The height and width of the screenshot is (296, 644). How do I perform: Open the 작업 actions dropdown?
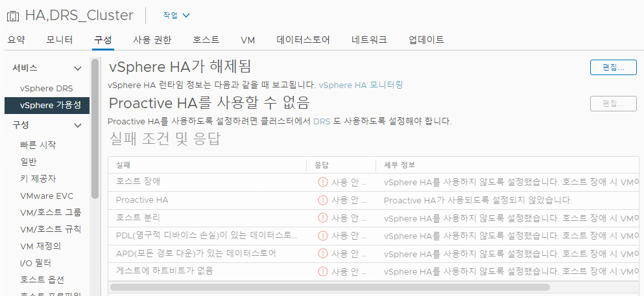176,16
